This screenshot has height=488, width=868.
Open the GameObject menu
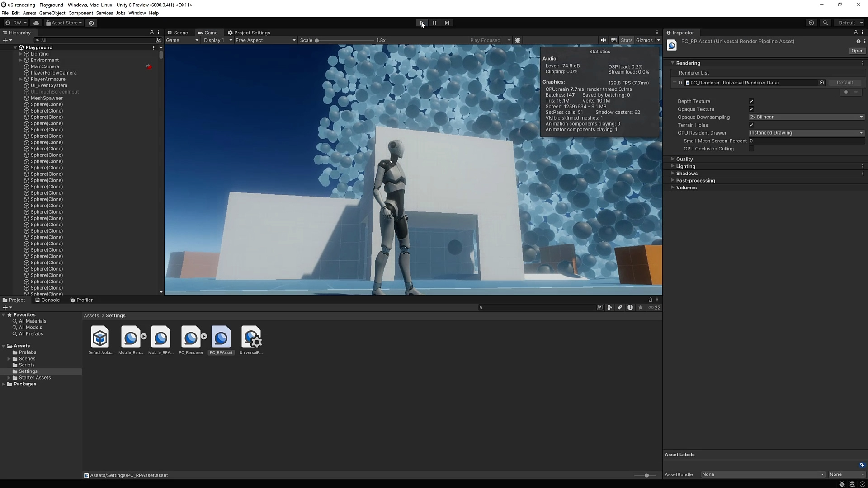pyautogui.click(x=52, y=13)
